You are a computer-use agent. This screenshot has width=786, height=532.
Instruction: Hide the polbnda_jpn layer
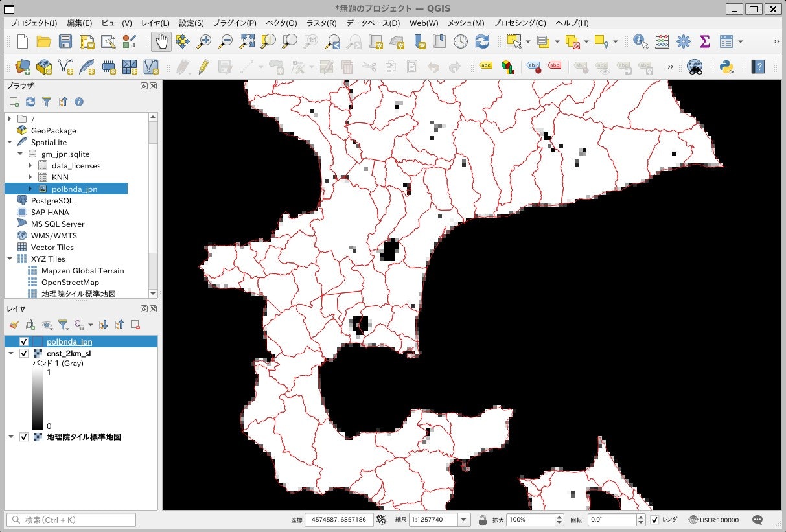pos(24,341)
